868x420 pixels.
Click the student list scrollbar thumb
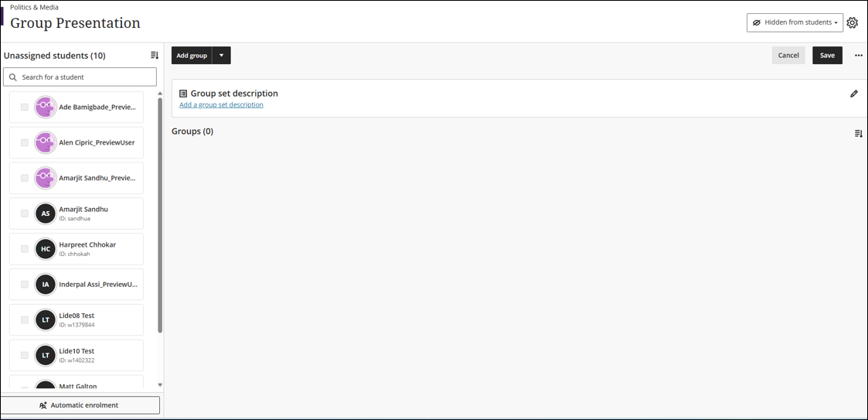(x=160, y=215)
